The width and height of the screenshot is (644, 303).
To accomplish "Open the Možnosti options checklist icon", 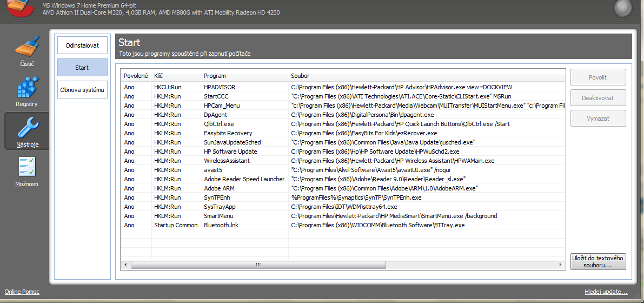I will click(26, 168).
